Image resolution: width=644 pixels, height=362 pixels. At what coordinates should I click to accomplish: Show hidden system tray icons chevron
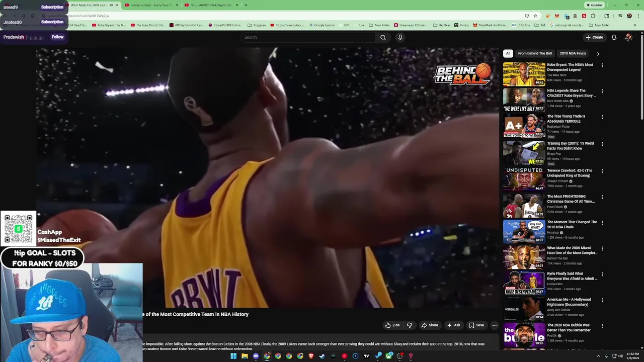(599, 356)
